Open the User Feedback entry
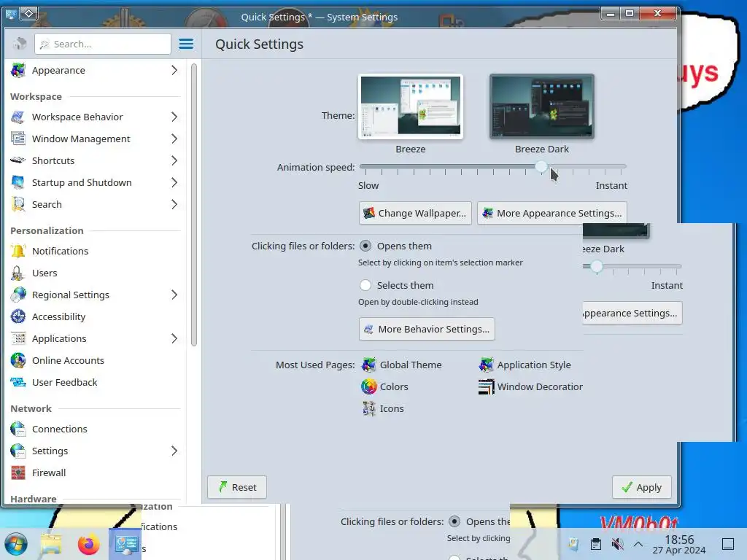The image size is (747, 560). click(96, 382)
